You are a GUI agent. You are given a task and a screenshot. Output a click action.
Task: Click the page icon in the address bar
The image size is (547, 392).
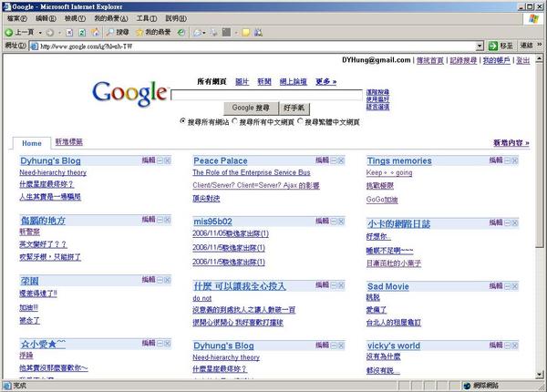click(x=35, y=46)
